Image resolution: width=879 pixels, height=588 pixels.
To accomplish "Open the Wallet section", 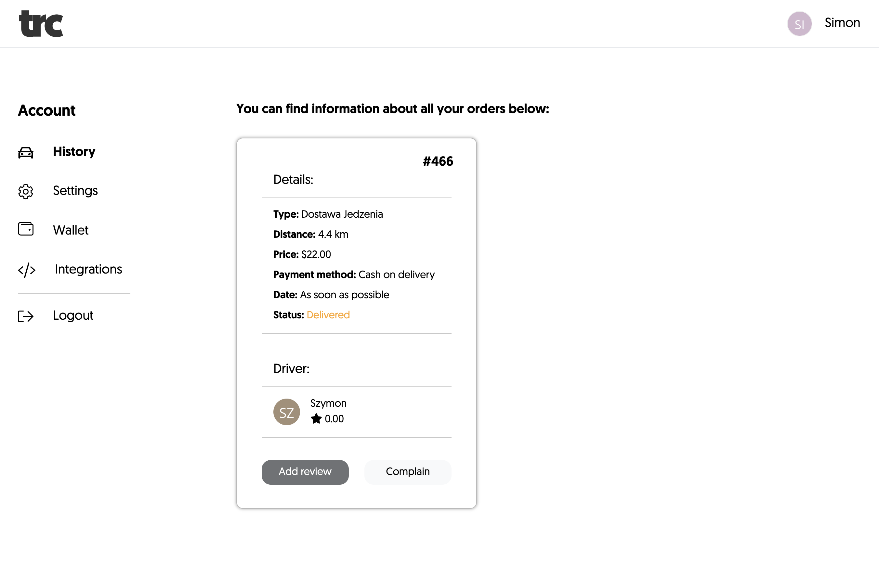I will [x=71, y=230].
